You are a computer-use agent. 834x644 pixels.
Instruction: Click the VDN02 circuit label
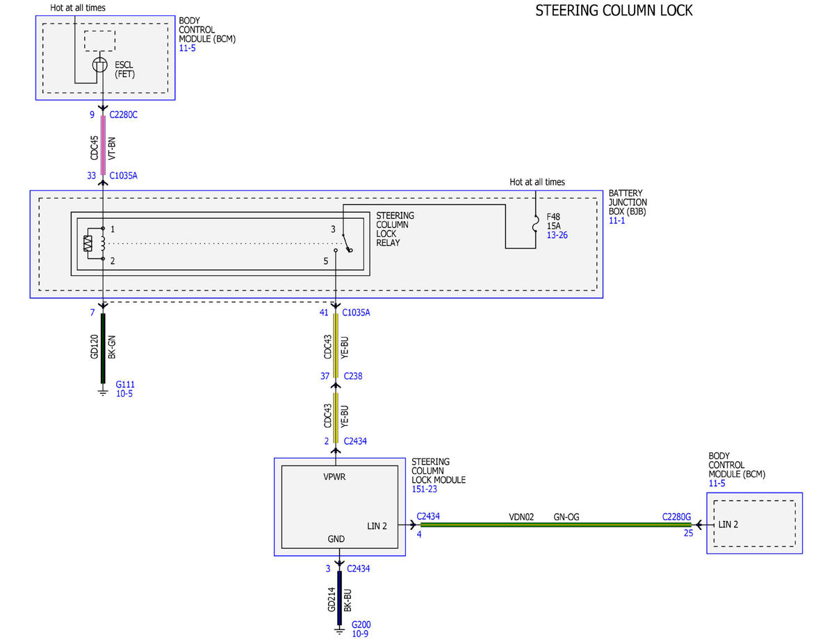tap(521, 517)
